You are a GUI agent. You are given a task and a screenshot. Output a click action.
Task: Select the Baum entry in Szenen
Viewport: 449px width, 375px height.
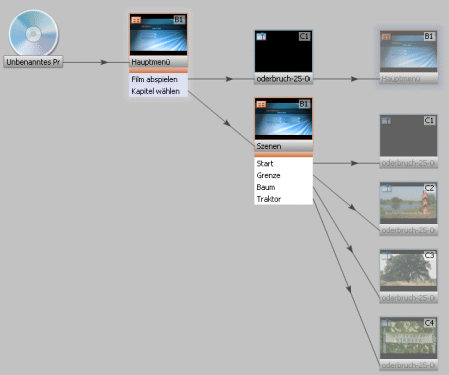tap(284, 187)
